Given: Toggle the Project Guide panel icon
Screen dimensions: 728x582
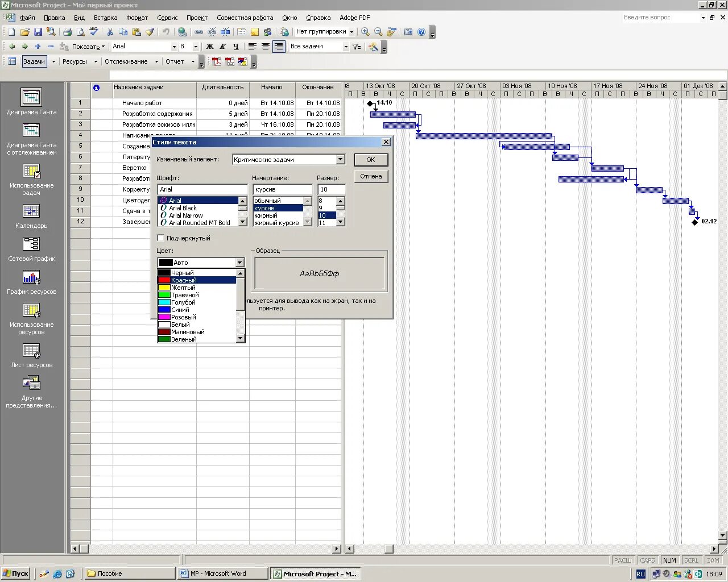Looking at the screenshot, I should [x=11, y=61].
